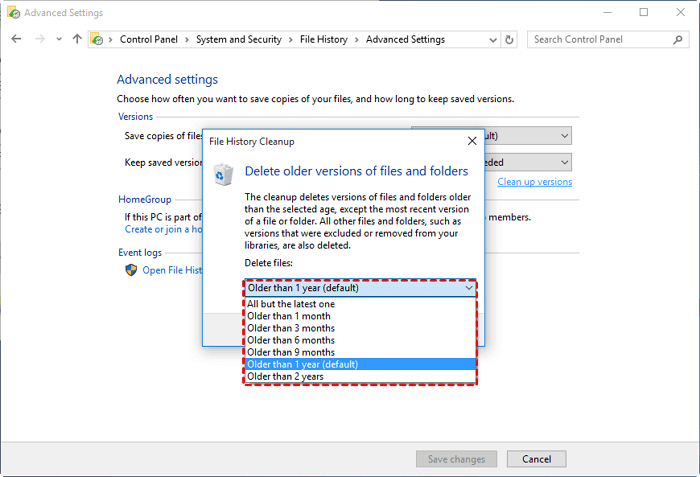This screenshot has width=700, height=477.
Task: Click the Back navigation arrow
Action: click(x=16, y=39)
